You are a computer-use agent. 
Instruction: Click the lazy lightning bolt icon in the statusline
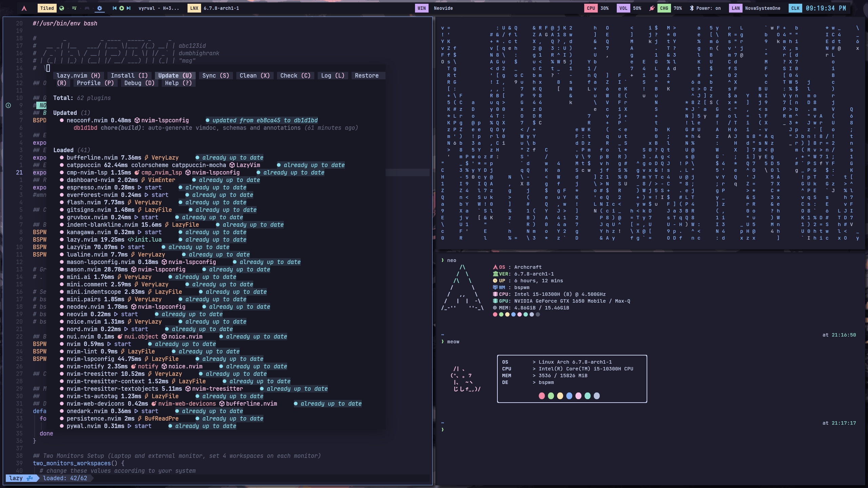click(x=30, y=478)
